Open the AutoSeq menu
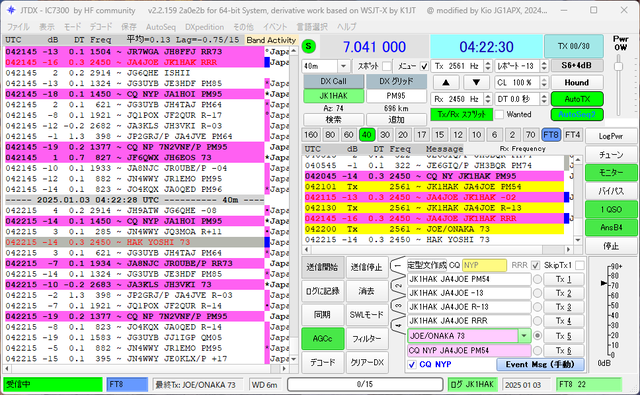Image resolution: width=640 pixels, height=395 pixels. pos(161,27)
